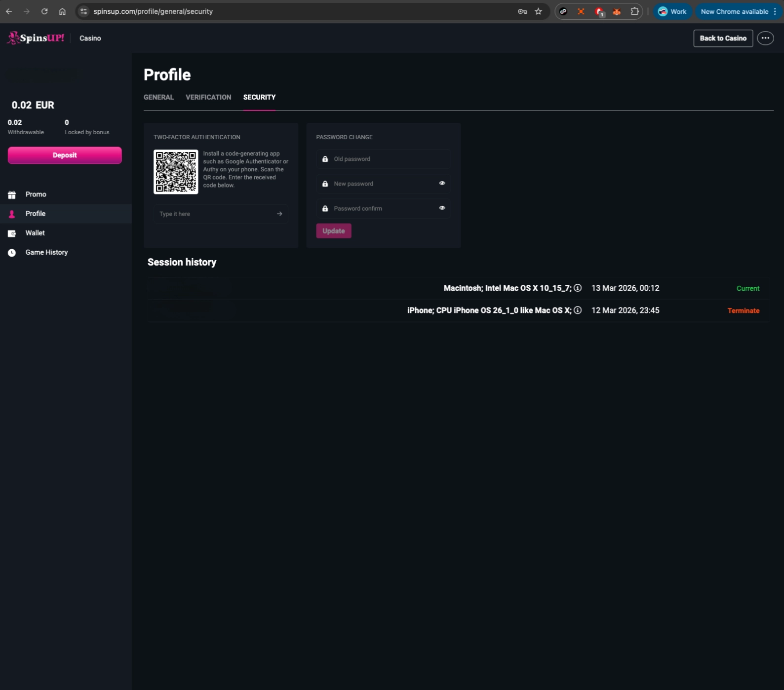Show Password confirm with eye icon

[x=442, y=208]
